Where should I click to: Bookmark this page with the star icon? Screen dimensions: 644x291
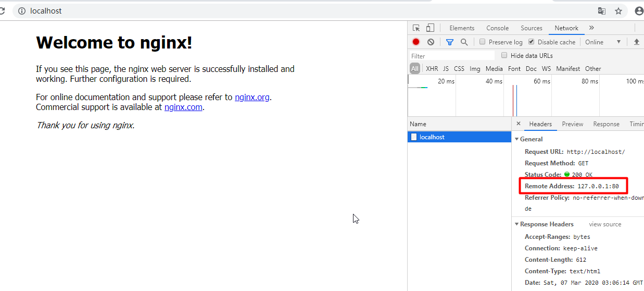click(618, 10)
